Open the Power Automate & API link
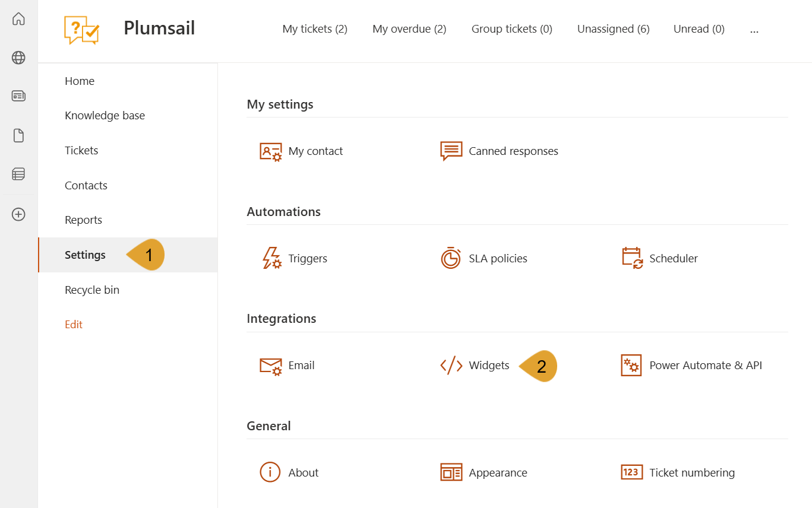The image size is (812, 508). click(706, 366)
